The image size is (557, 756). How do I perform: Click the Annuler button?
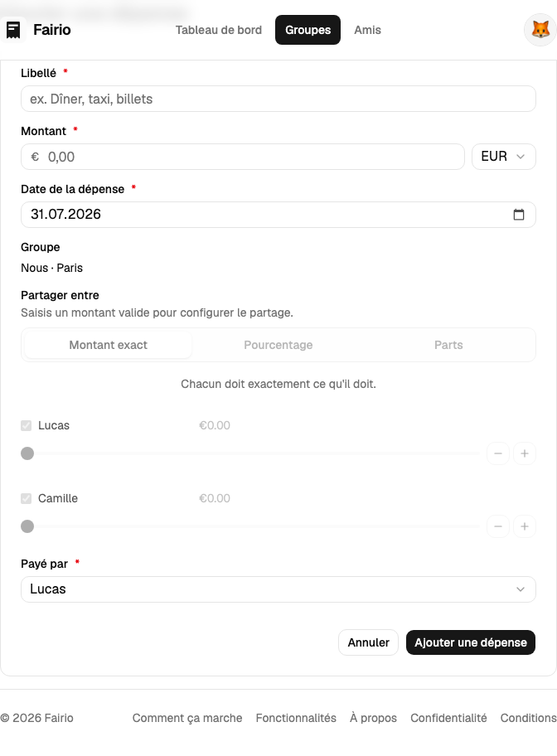point(369,642)
